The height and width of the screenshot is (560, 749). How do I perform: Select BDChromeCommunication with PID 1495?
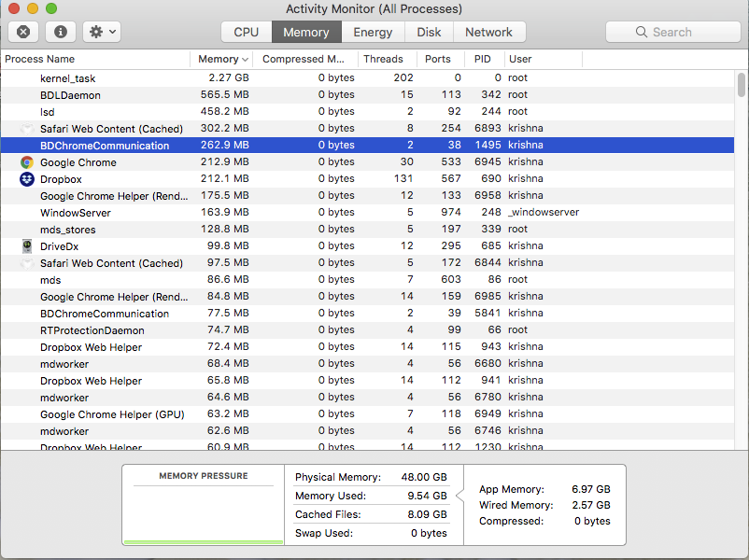(367, 145)
